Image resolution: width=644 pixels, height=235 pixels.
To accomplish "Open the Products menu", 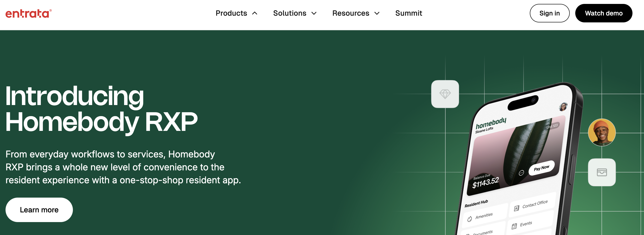I will tap(231, 13).
